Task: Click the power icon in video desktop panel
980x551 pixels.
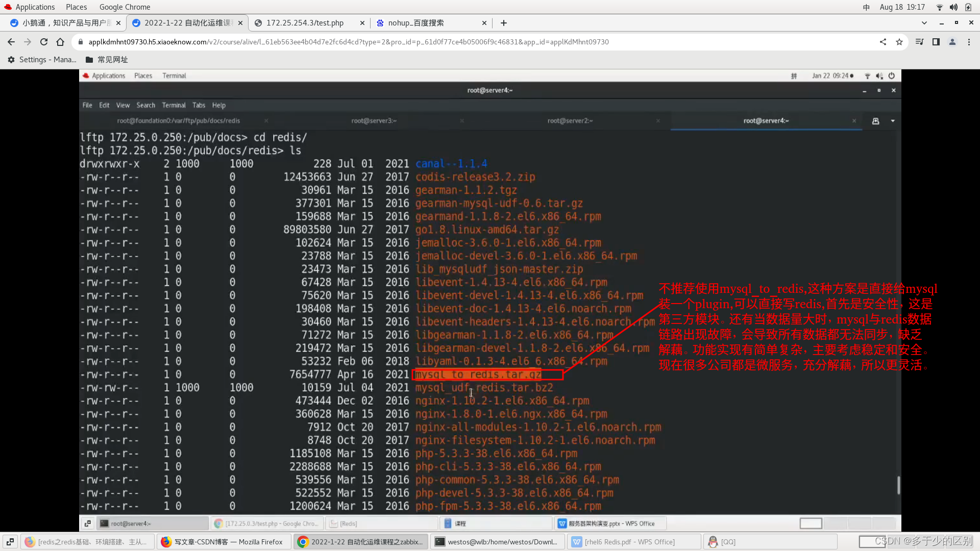Action: coord(892,76)
